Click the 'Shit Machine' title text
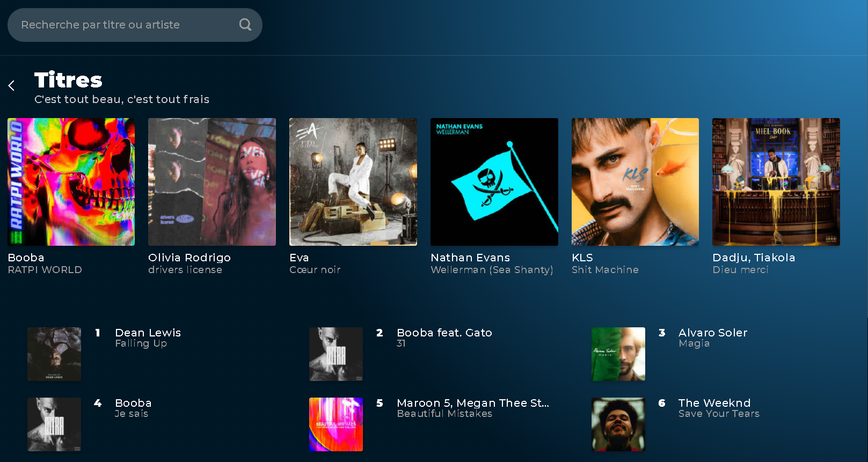868x462 pixels. point(605,270)
